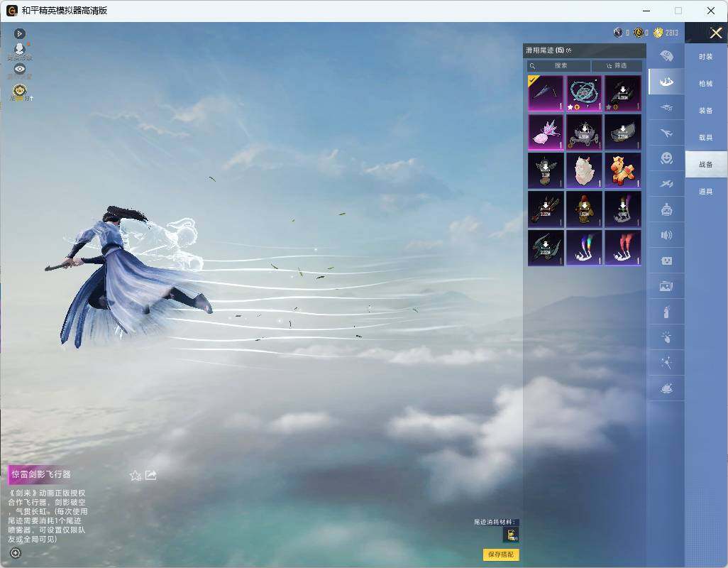
Task: Toggle the eye visibility icon at left
Action: [x=19, y=69]
